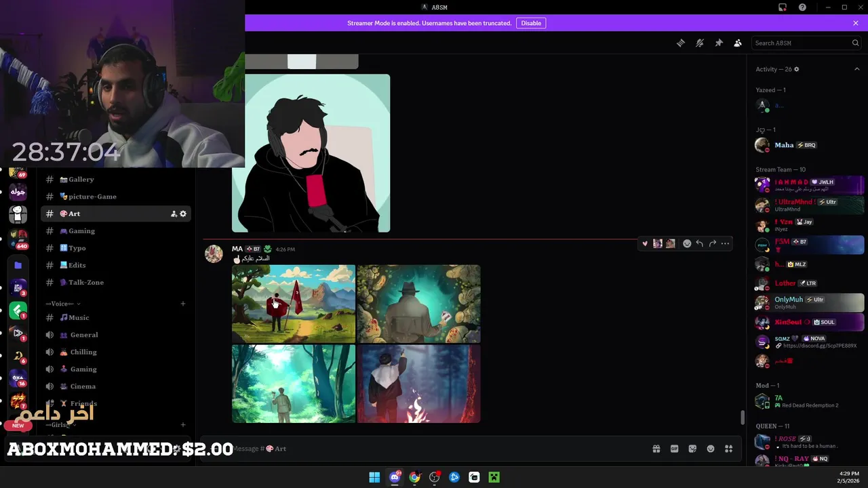The height and width of the screenshot is (488, 868).
Task: Open the campfire image thumbnail
Action: (418, 384)
